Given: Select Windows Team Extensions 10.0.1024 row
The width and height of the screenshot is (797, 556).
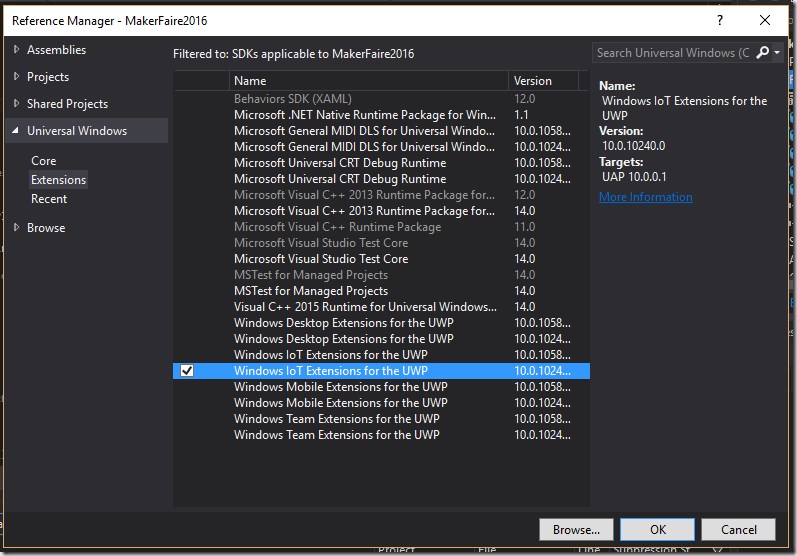Looking at the screenshot, I should pos(381,435).
